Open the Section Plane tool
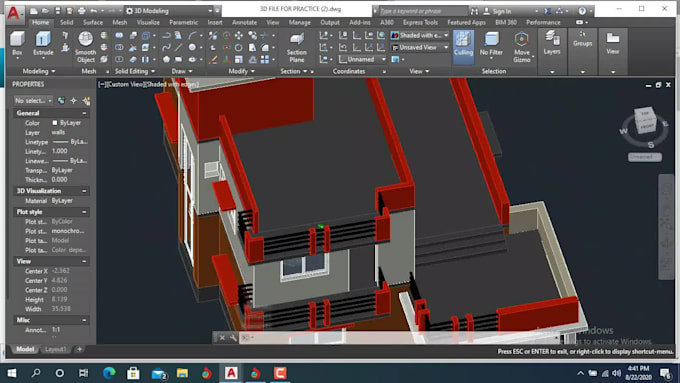Screen dimensions: 680x383 click(297, 47)
